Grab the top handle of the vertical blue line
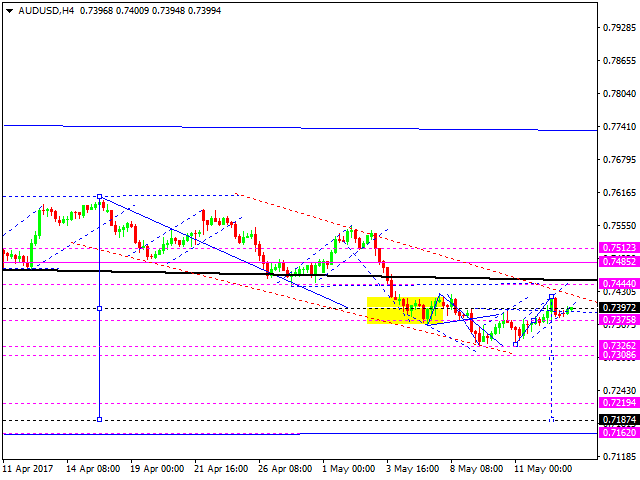The height and width of the screenshot is (480, 640). (100, 197)
